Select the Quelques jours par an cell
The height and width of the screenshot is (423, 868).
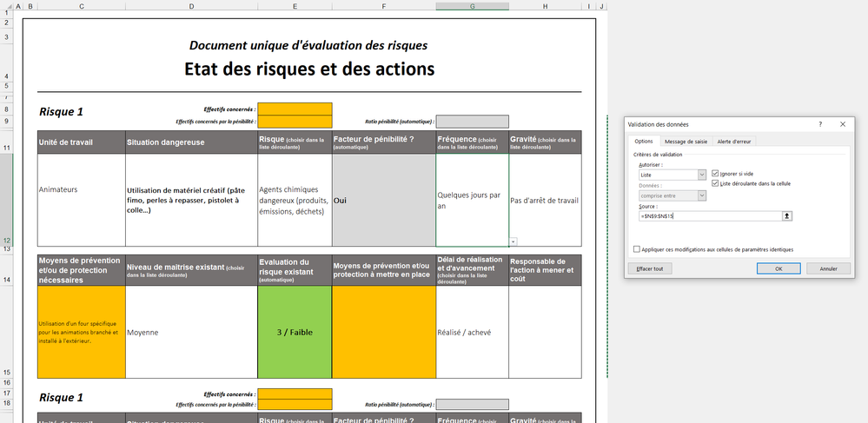point(472,200)
